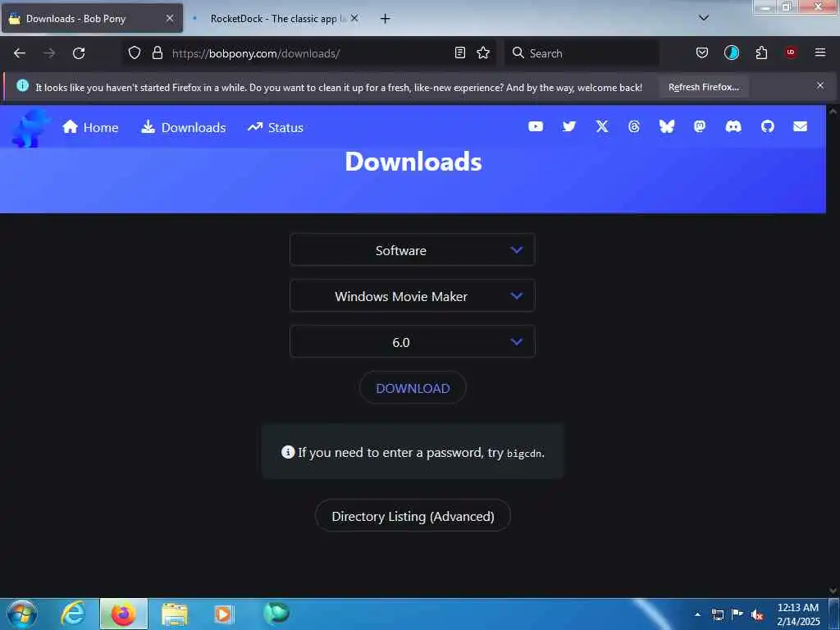The image size is (840, 630).
Task: Select the Downloads - Bob Pony tab
Action: click(92, 19)
